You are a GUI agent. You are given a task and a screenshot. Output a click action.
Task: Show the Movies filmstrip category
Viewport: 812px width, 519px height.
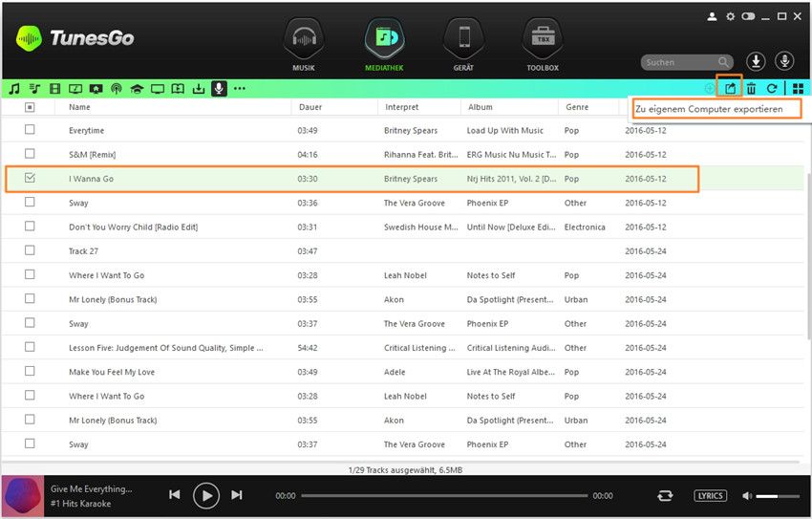(54, 89)
